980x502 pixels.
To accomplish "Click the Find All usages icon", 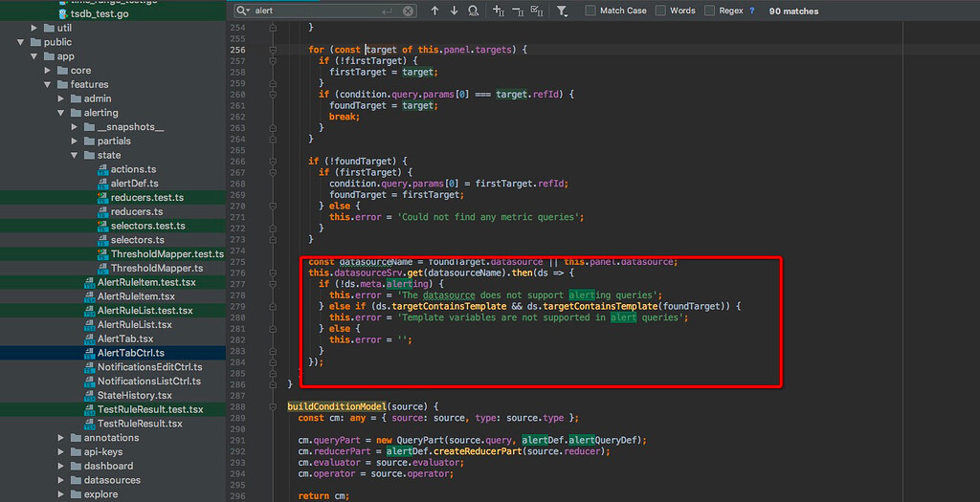I will pyautogui.click(x=474, y=11).
